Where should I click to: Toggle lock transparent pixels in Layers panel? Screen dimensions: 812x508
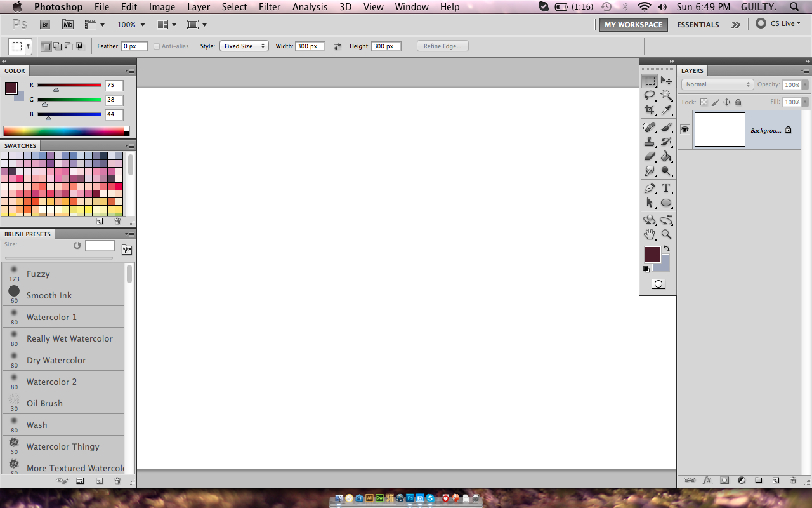pos(704,102)
